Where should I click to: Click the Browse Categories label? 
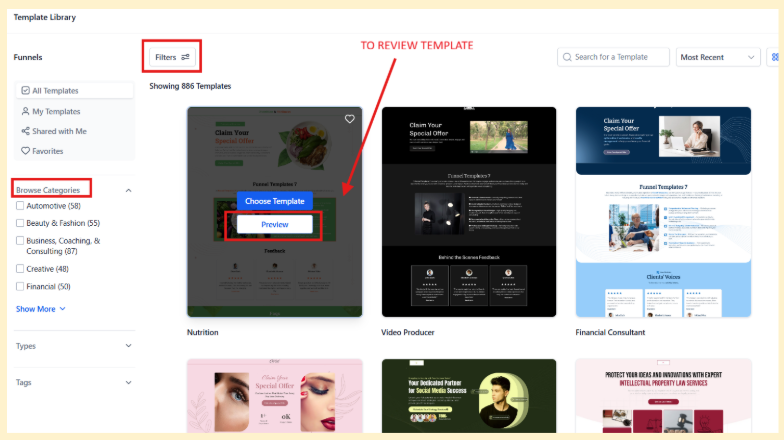(x=48, y=190)
